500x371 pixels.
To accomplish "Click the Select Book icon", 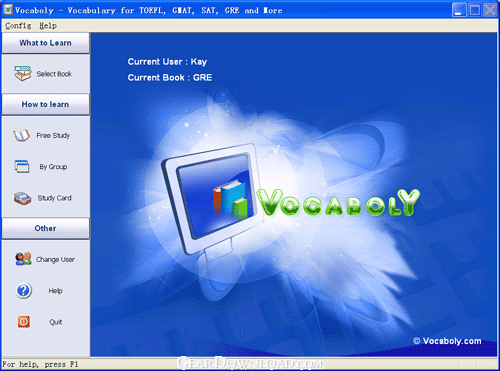I will 22,73.
